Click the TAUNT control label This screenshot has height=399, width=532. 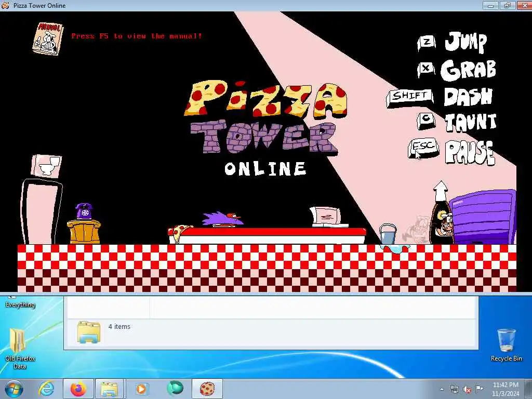pyautogui.click(x=471, y=122)
